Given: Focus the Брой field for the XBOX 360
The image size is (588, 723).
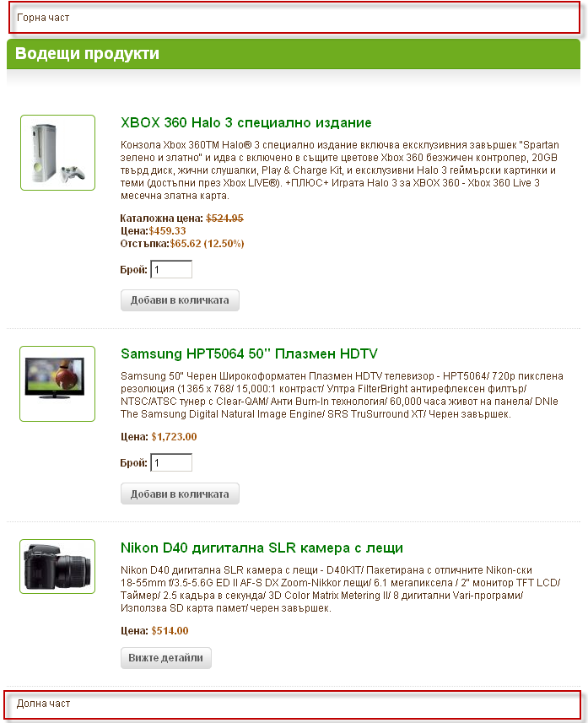Looking at the screenshot, I should pyautogui.click(x=171, y=269).
